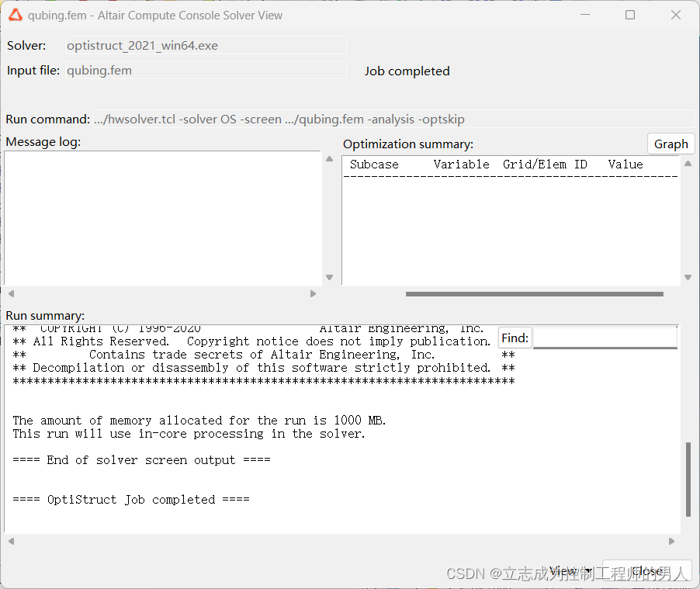Click the Message log scroll up arrow
This screenshot has height=589, width=700.
point(330,159)
